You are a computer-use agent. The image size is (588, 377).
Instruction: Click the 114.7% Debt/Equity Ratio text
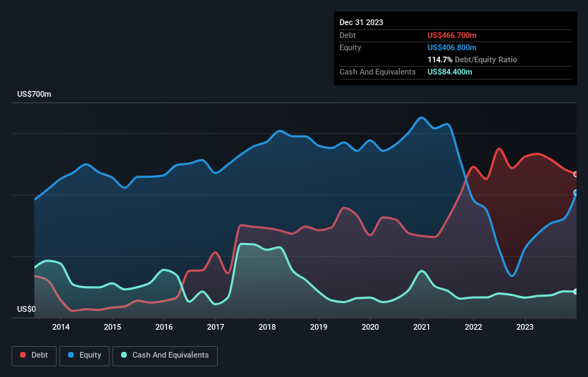[472, 59]
